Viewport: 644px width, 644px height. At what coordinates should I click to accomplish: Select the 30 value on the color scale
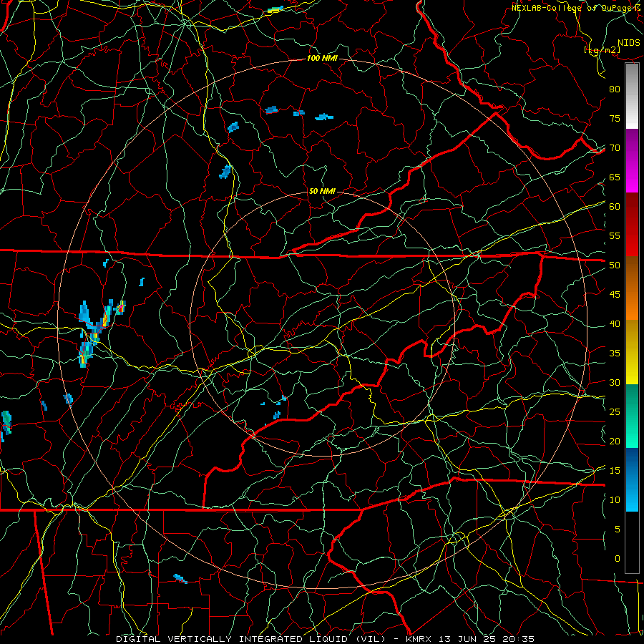(x=615, y=383)
